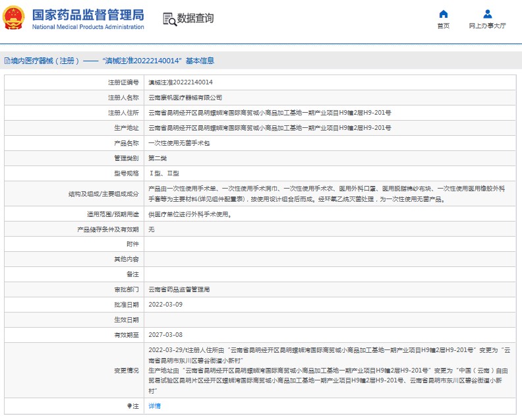Click the document icon before 境内医疗器械

(x=7, y=61)
